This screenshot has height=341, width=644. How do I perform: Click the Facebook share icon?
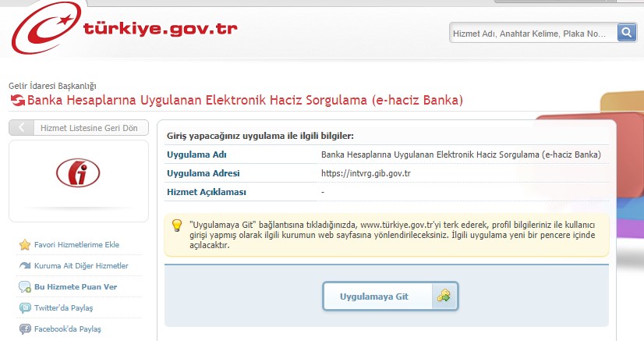[x=25, y=329]
